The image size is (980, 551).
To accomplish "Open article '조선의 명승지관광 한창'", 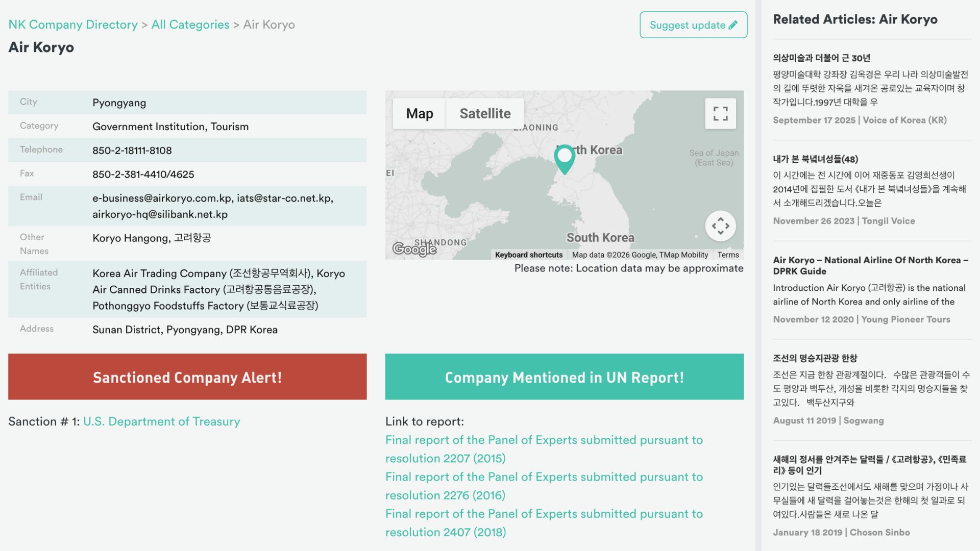I will [815, 358].
